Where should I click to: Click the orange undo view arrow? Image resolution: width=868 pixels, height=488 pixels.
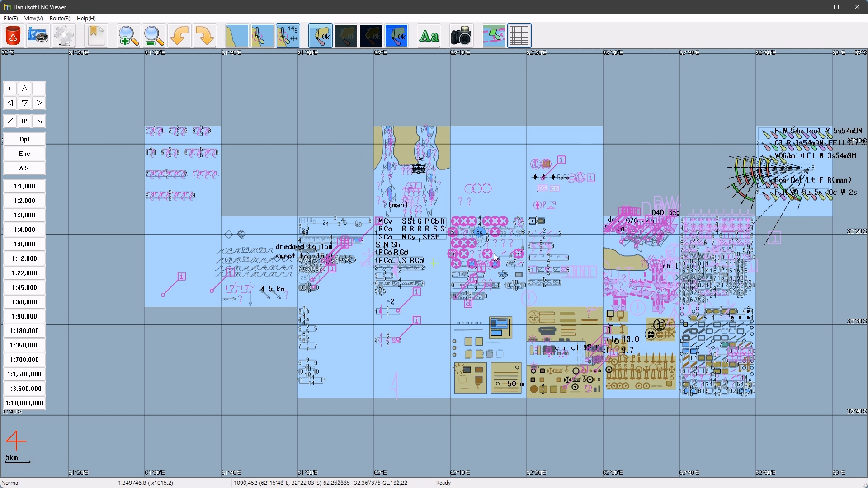coord(179,36)
